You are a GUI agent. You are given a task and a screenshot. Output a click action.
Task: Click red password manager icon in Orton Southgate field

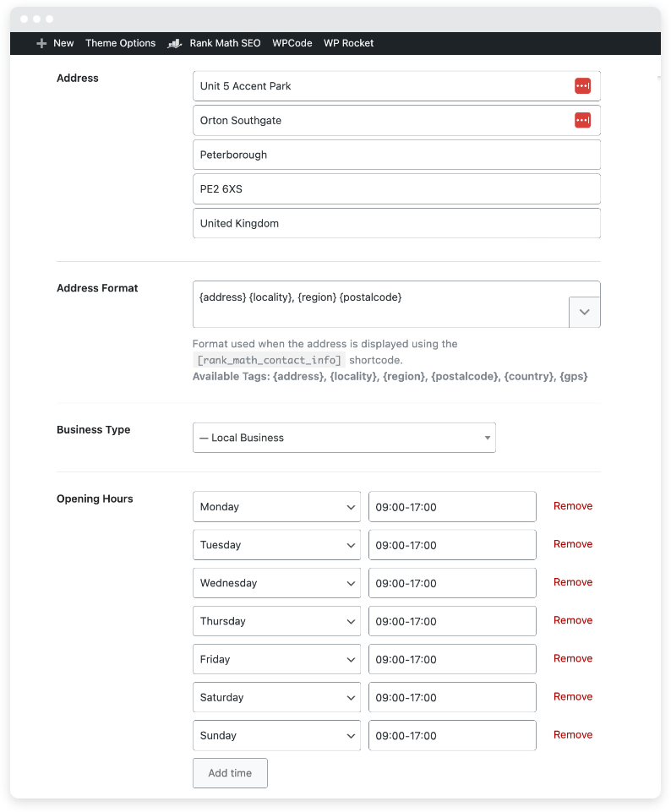click(582, 120)
